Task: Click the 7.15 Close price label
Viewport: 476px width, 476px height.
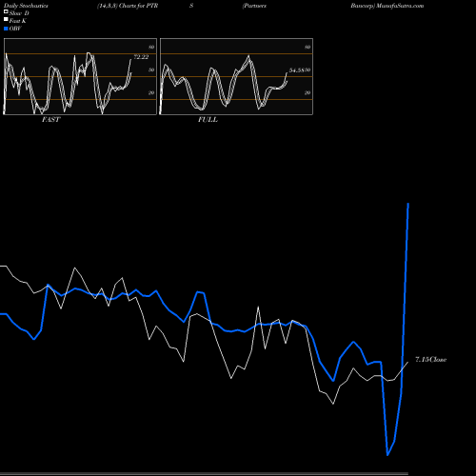Action: pos(430,360)
